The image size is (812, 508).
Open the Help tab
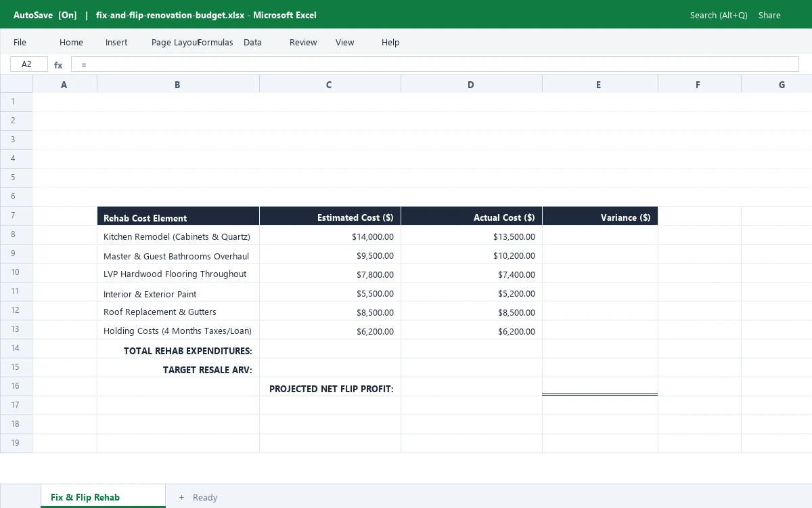(390, 42)
